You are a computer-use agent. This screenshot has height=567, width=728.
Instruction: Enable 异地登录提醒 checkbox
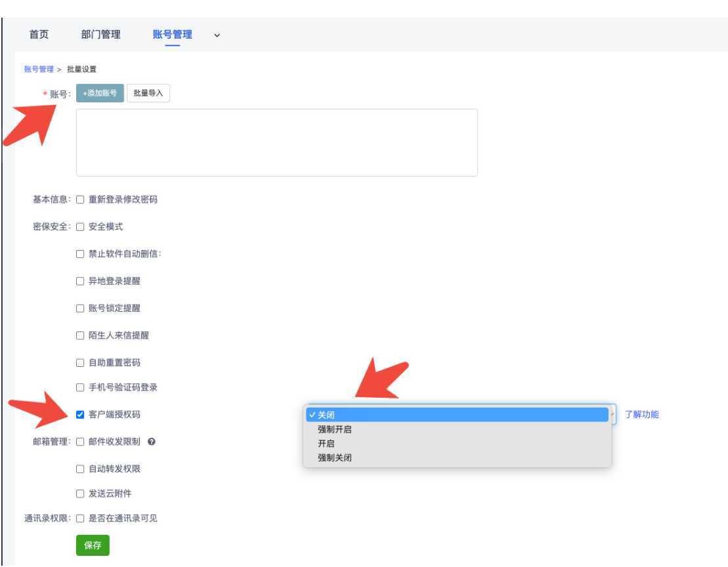coord(80,281)
